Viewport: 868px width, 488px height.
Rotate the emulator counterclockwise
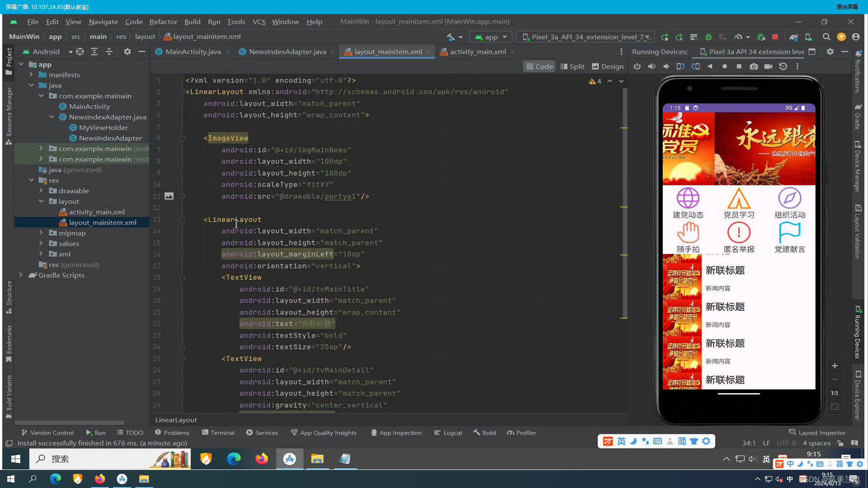pos(680,66)
